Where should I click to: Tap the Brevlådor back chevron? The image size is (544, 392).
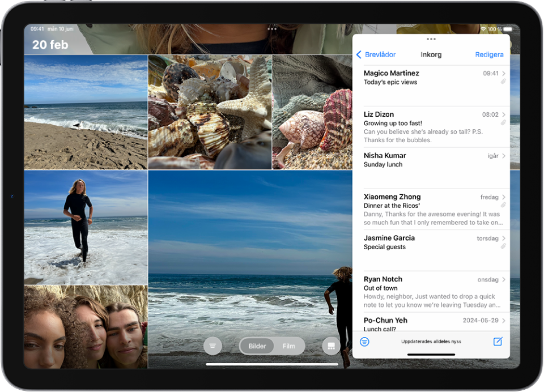point(359,54)
